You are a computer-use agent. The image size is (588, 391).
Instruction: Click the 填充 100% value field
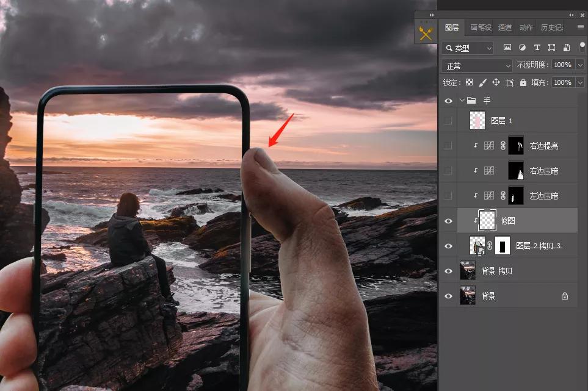pyautogui.click(x=564, y=82)
